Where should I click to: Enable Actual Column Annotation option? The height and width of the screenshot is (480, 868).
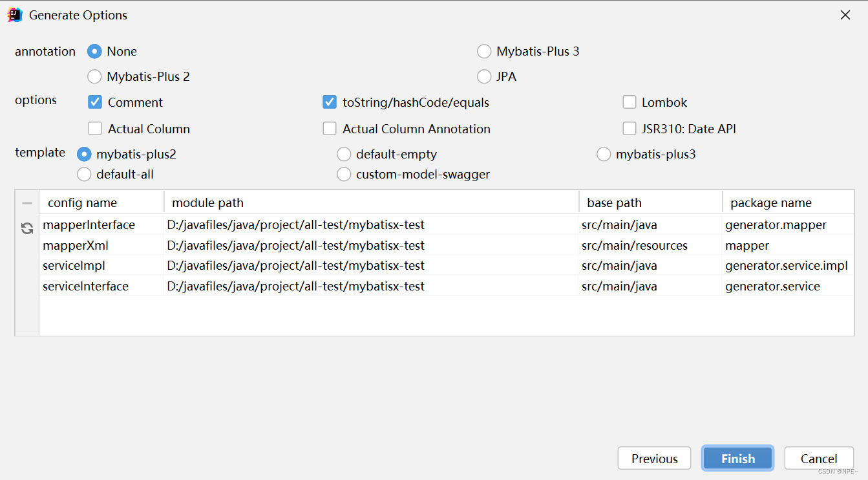(x=330, y=129)
